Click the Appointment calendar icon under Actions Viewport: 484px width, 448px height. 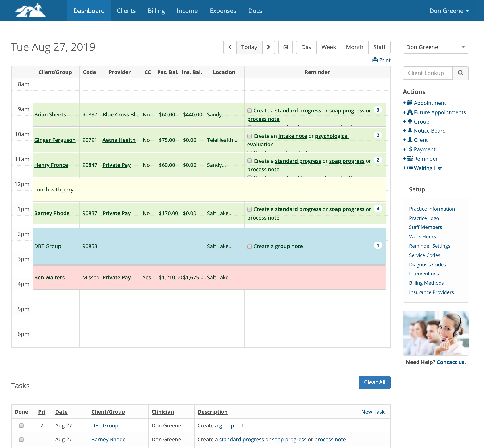[x=410, y=103]
